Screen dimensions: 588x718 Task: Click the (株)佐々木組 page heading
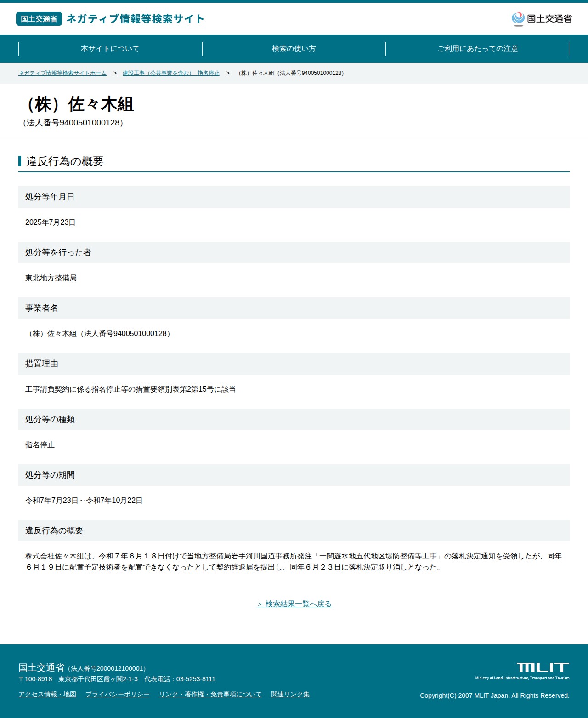(78, 104)
